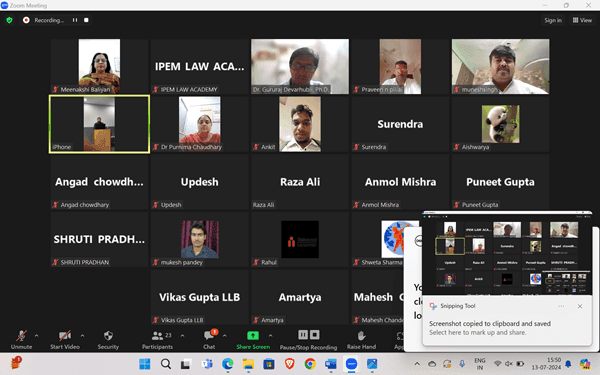
Task: Open Windows taskbar Search
Action: [166, 364]
